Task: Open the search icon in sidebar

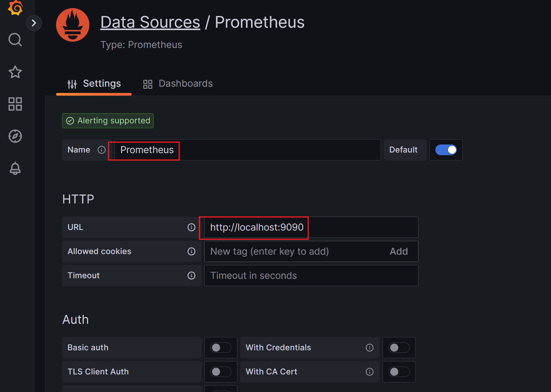Action: [x=15, y=40]
